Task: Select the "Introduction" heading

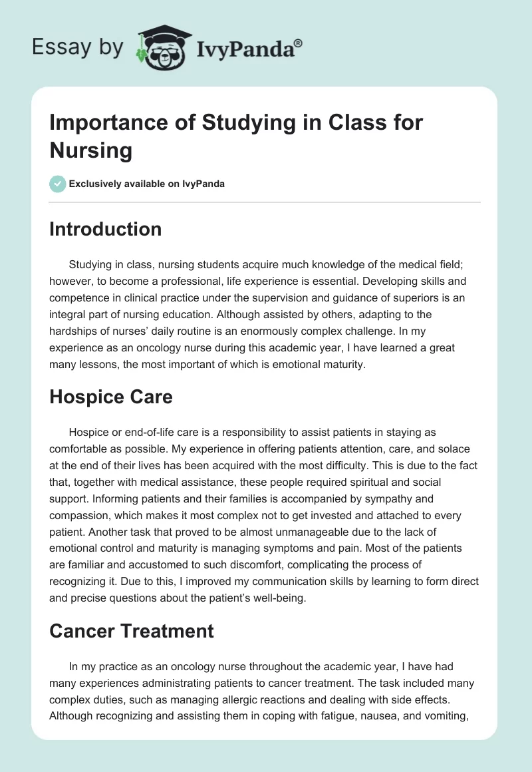Action: [x=106, y=229]
